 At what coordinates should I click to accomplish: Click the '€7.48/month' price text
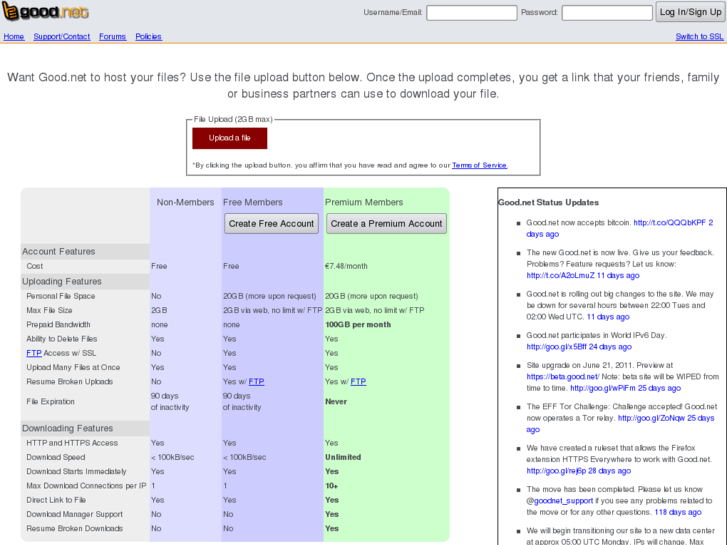click(346, 266)
